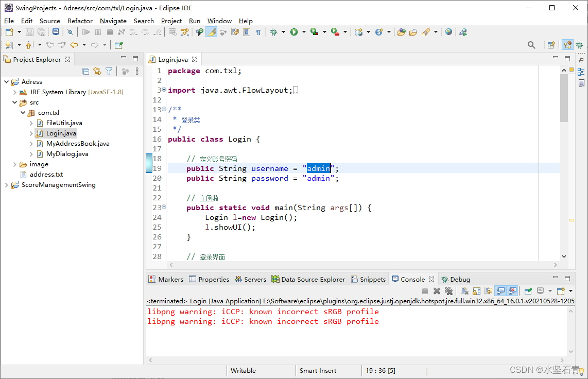This screenshot has height=379, width=588.
Task: Clear the Console using the clear icon
Action: [x=464, y=291]
